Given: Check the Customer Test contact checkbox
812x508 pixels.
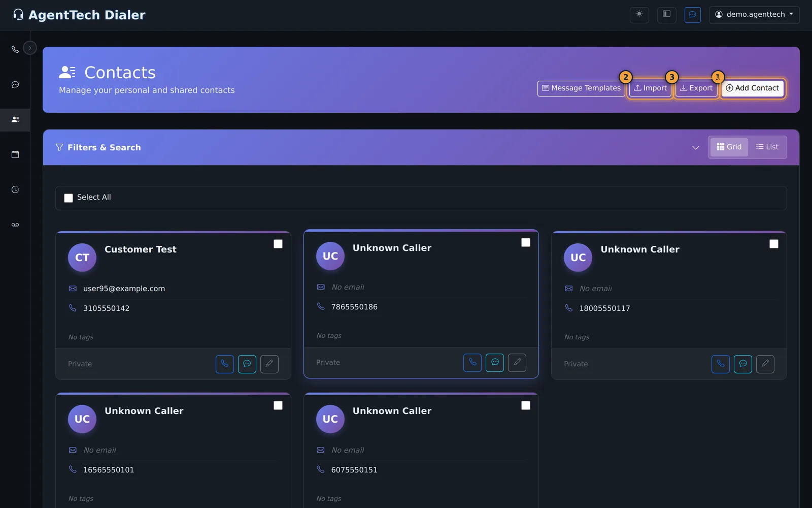Looking at the screenshot, I should [278, 244].
